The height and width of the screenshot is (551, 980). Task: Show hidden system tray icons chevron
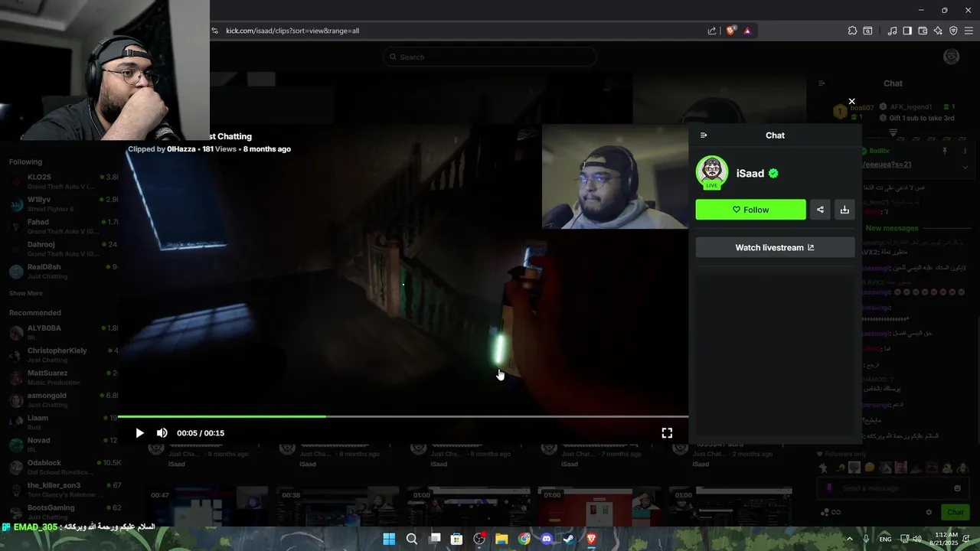point(849,539)
